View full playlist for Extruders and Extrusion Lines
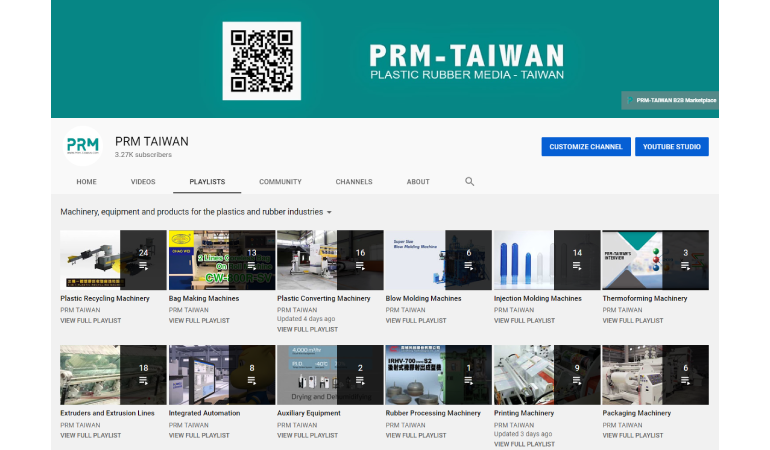This screenshot has height=450, width=770. (x=91, y=435)
